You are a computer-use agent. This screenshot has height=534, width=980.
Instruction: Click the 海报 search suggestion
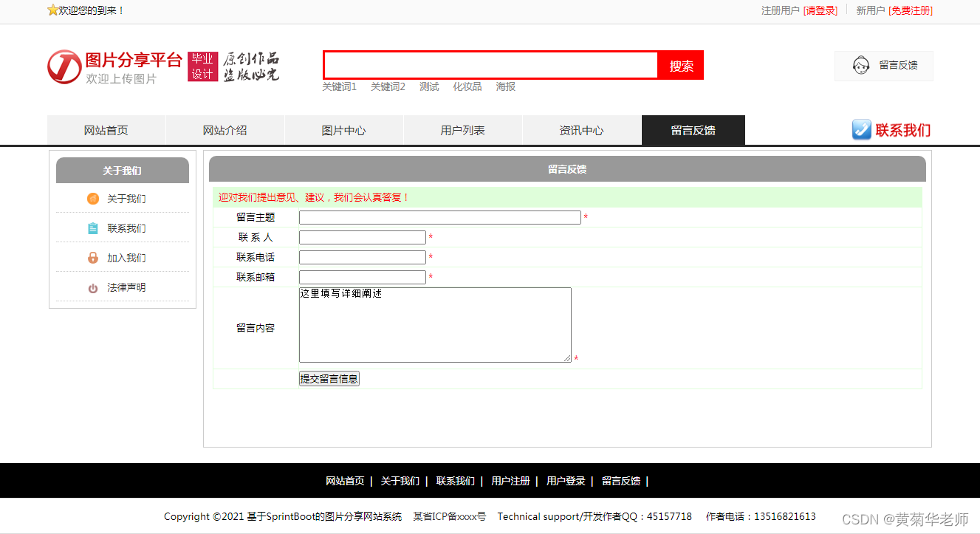tap(506, 86)
